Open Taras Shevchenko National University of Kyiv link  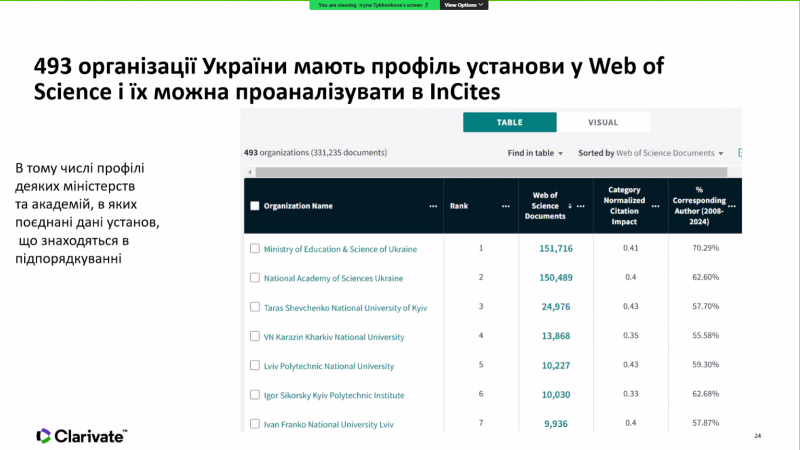click(345, 308)
